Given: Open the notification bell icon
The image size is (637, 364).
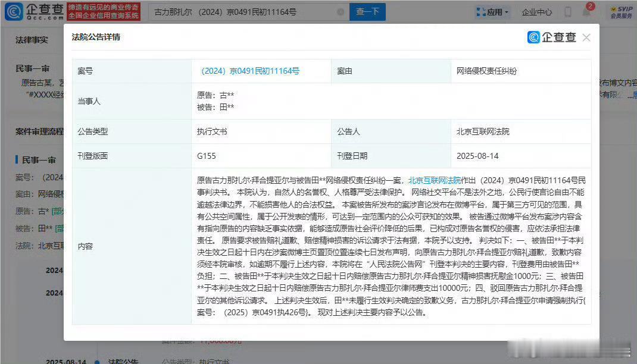Looking at the screenshot, I should pos(586,11).
